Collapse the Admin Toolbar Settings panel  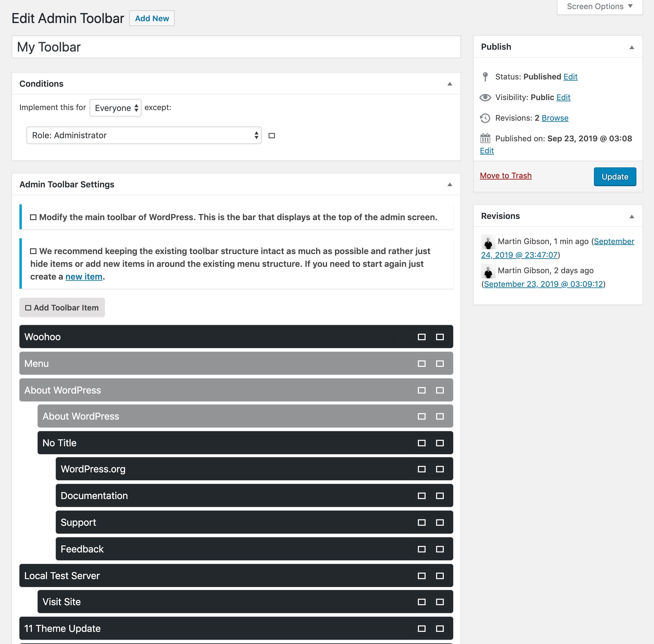450,185
